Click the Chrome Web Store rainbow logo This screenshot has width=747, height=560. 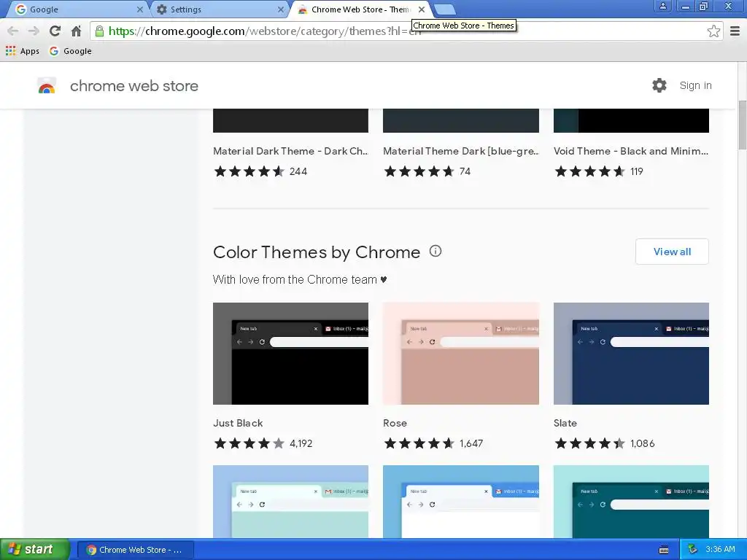click(x=47, y=86)
